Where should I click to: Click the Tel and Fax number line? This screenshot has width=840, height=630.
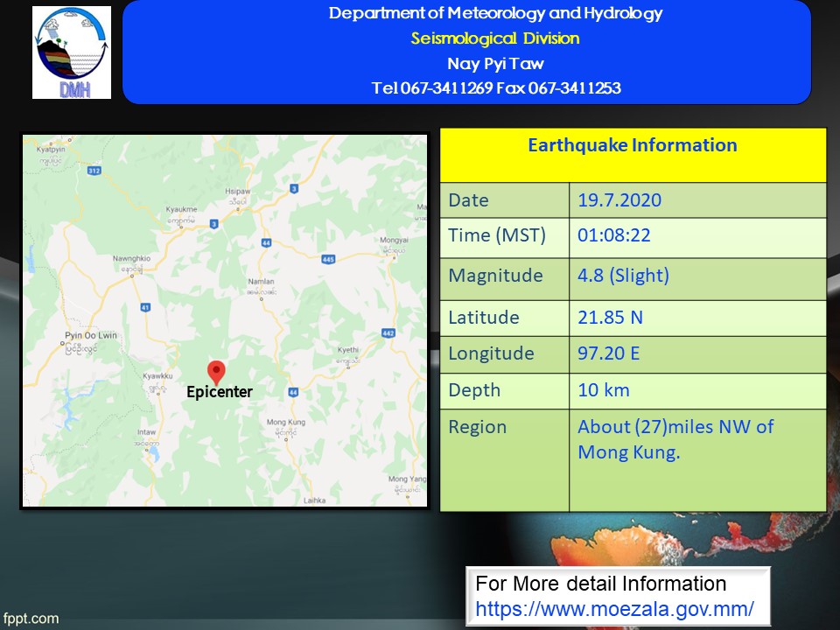click(496, 87)
